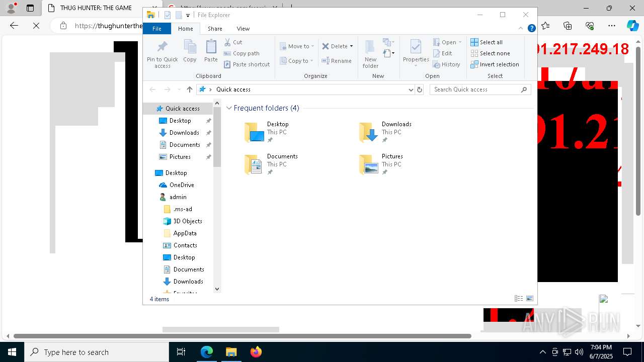This screenshot has height=362, width=644.
Task: Click History in Open group
Action: tap(446, 64)
